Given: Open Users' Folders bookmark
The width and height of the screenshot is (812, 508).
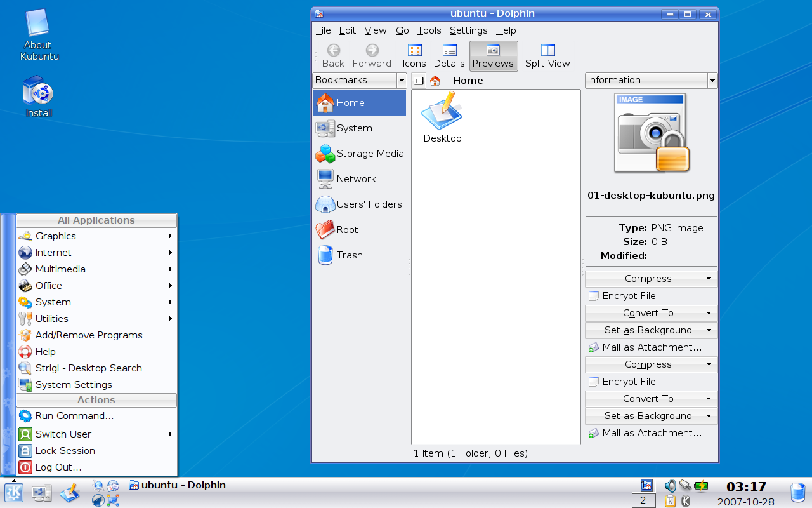Looking at the screenshot, I should 360,204.
